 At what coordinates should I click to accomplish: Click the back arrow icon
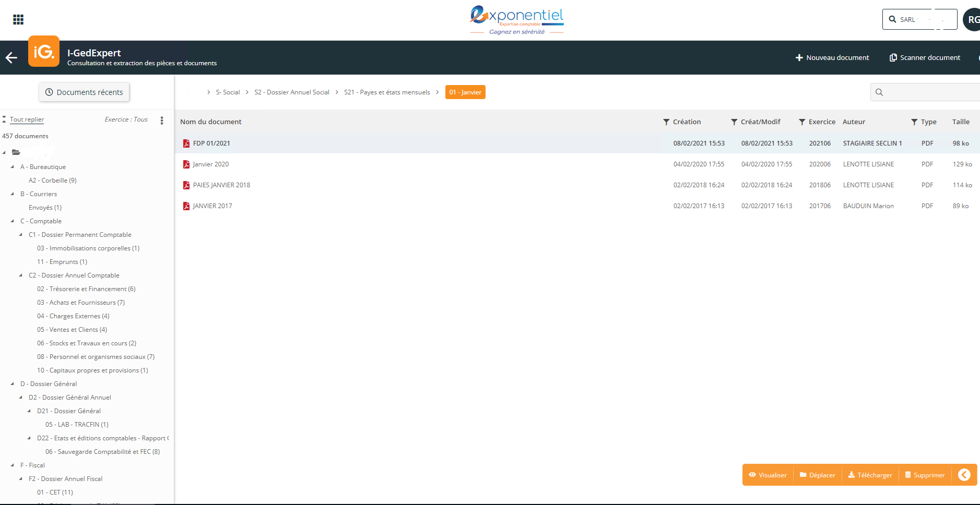click(x=11, y=58)
